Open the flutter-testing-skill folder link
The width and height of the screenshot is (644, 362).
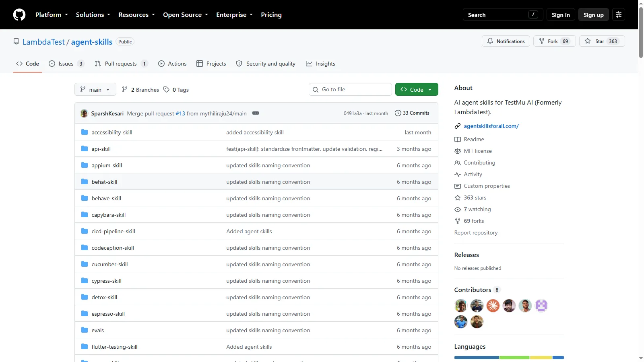pyautogui.click(x=114, y=347)
